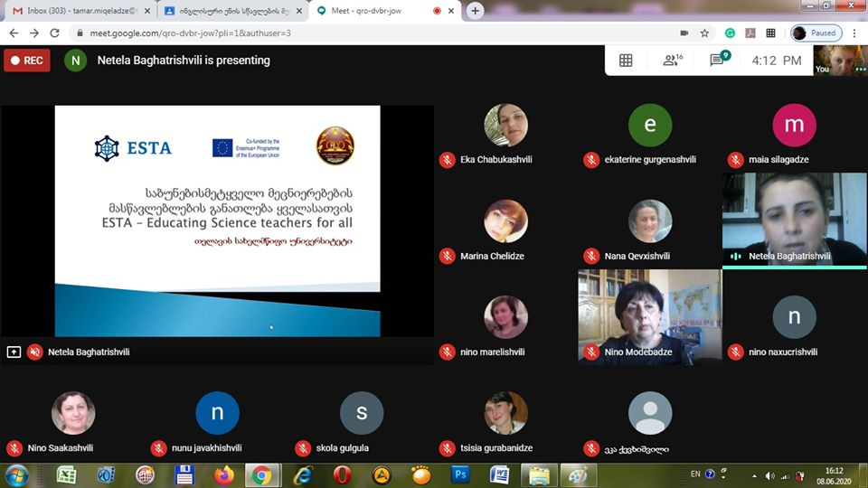
Task: Adjust volume from system tray speaker icon
Action: point(769,475)
